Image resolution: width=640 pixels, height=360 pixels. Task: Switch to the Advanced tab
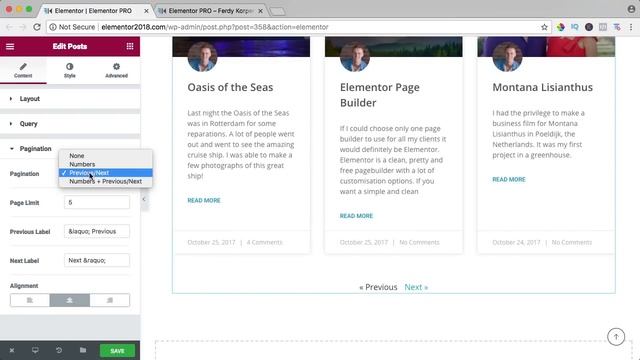coord(116,71)
